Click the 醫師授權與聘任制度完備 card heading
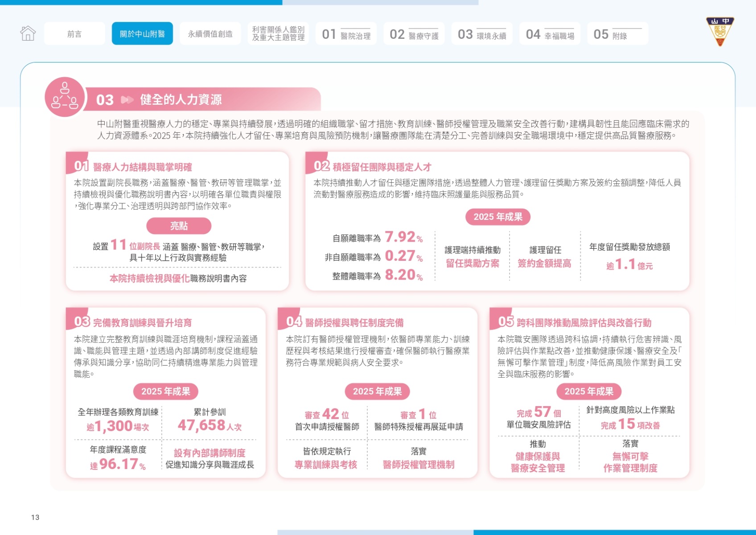 pos(354,323)
